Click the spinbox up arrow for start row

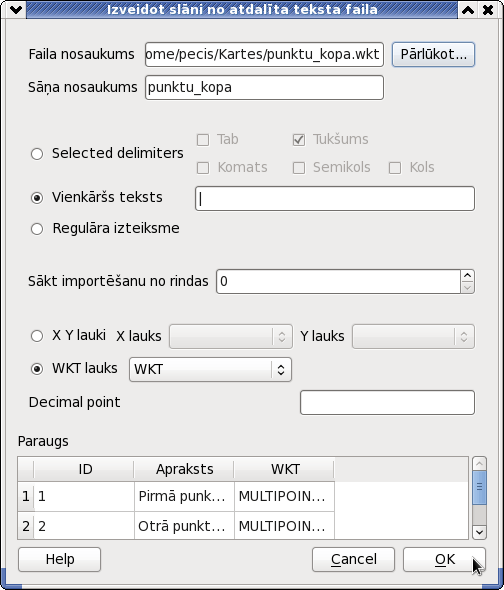[467, 276]
